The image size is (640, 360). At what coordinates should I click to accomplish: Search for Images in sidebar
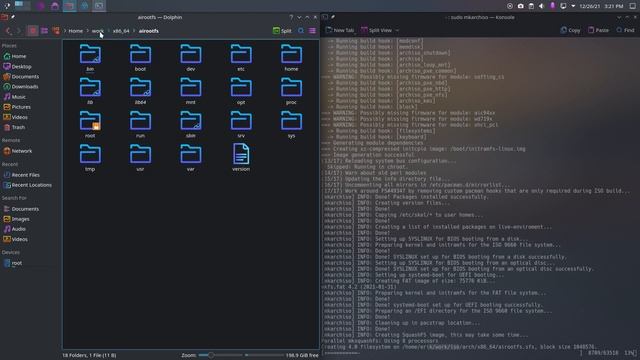(x=16, y=219)
